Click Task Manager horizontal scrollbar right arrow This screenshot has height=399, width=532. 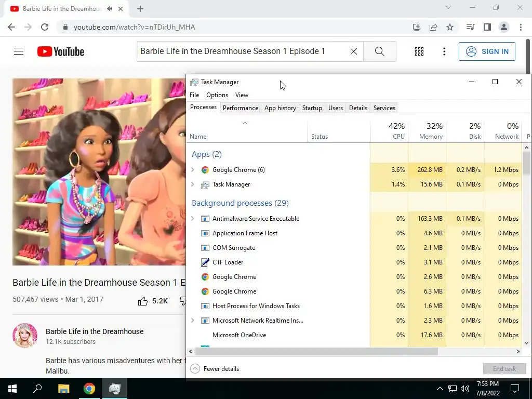point(518,352)
